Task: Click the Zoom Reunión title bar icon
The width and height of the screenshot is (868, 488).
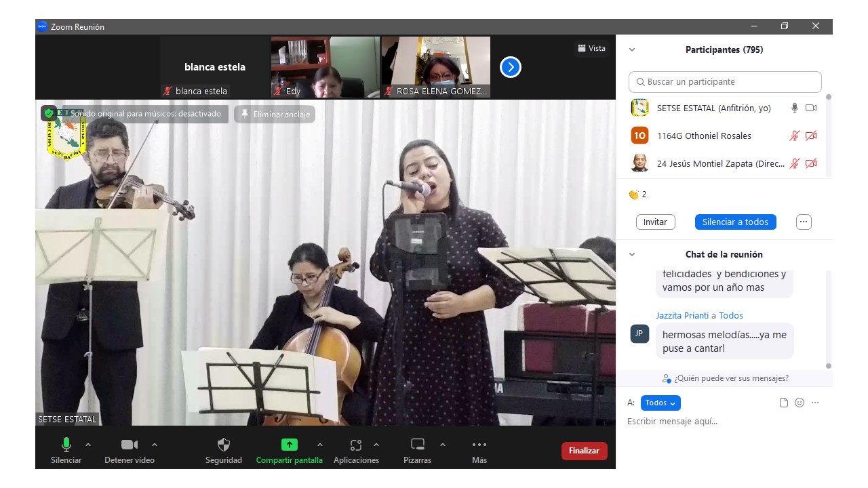Action: 42,26
